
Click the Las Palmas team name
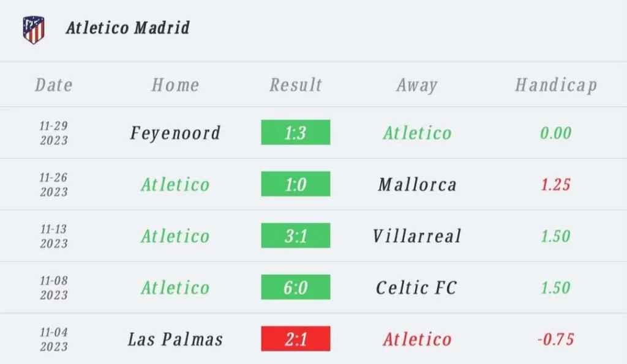[175, 340]
